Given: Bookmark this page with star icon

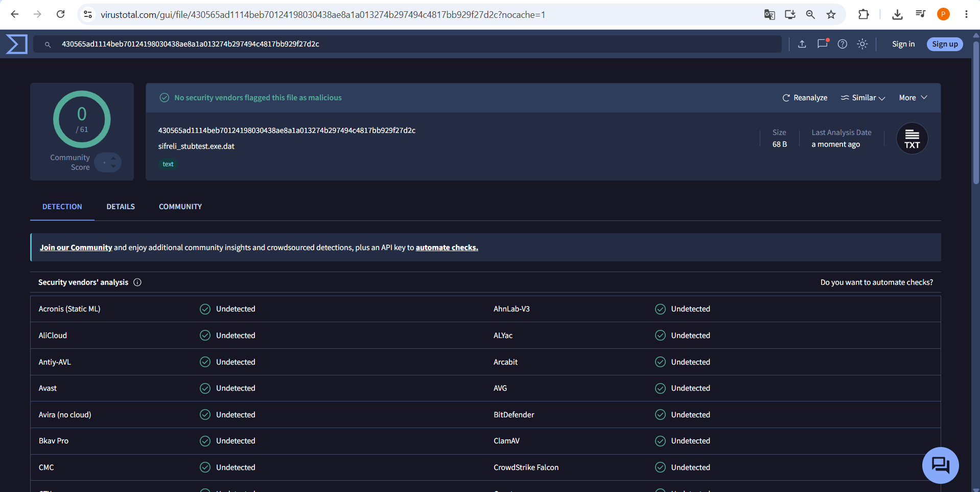Looking at the screenshot, I should coord(831,14).
